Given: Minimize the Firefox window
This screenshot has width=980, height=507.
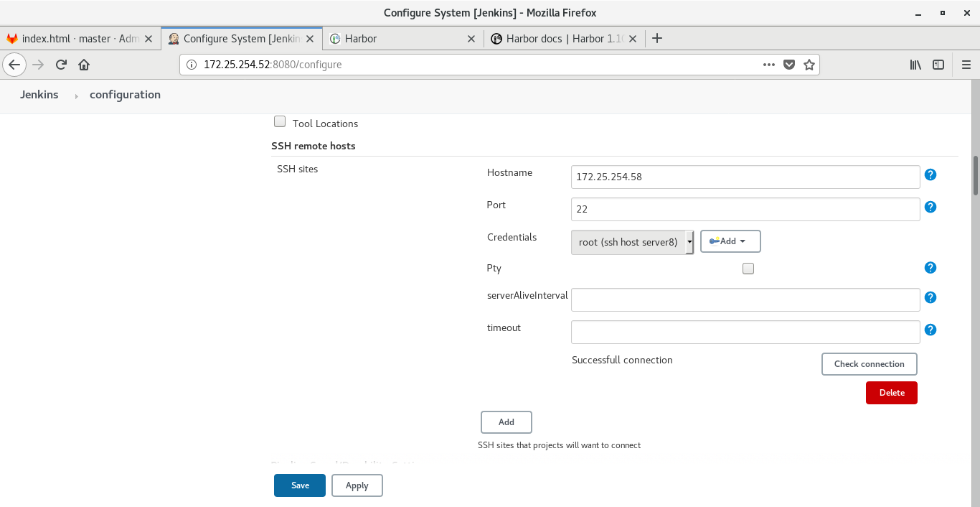Looking at the screenshot, I should click(918, 13).
